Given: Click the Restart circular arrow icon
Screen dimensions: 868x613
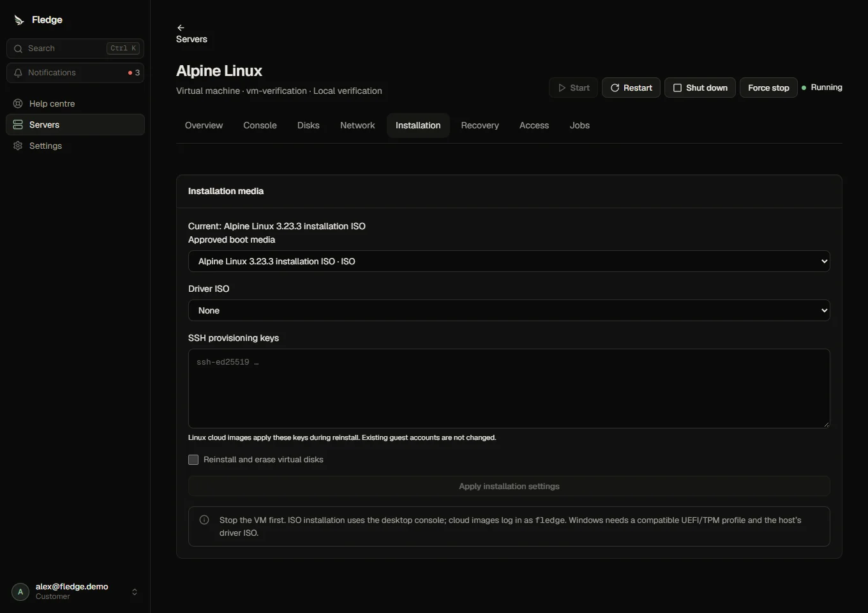Looking at the screenshot, I should tap(615, 88).
